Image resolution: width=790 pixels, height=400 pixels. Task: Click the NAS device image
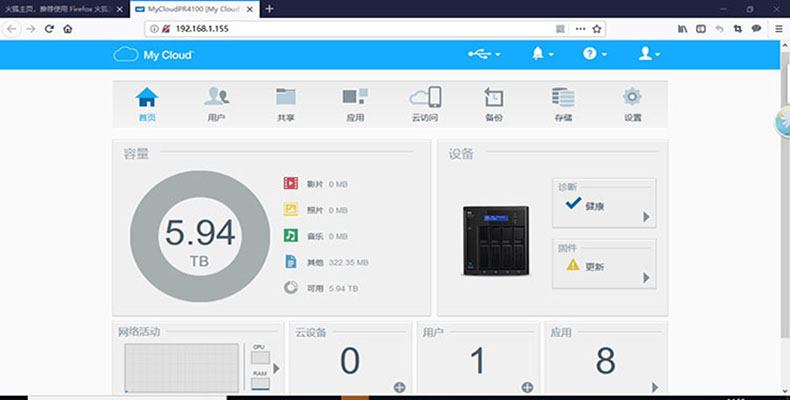pyautogui.click(x=496, y=241)
